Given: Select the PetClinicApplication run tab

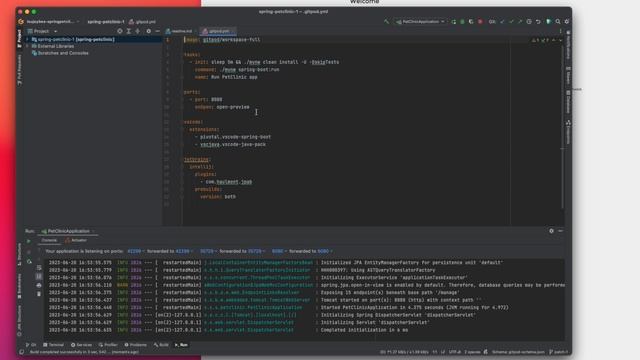Looking at the screenshot, I should click(x=68, y=231).
